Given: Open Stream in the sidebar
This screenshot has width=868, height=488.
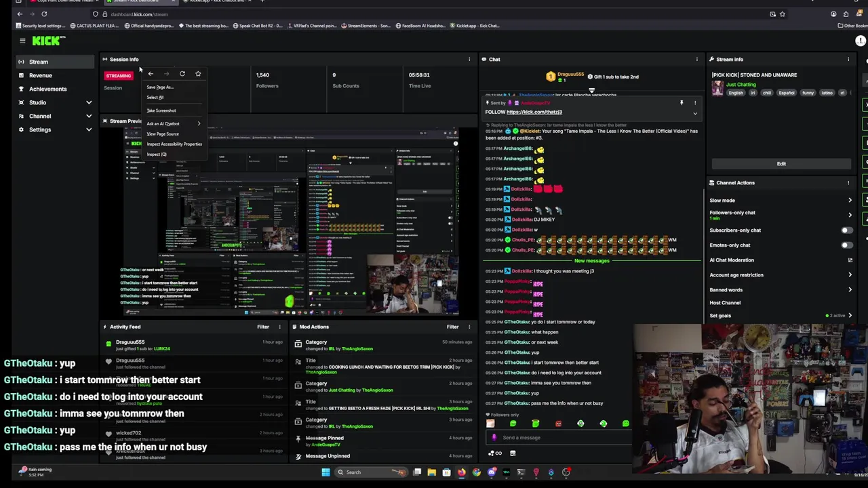Looking at the screenshot, I should coord(56,62).
